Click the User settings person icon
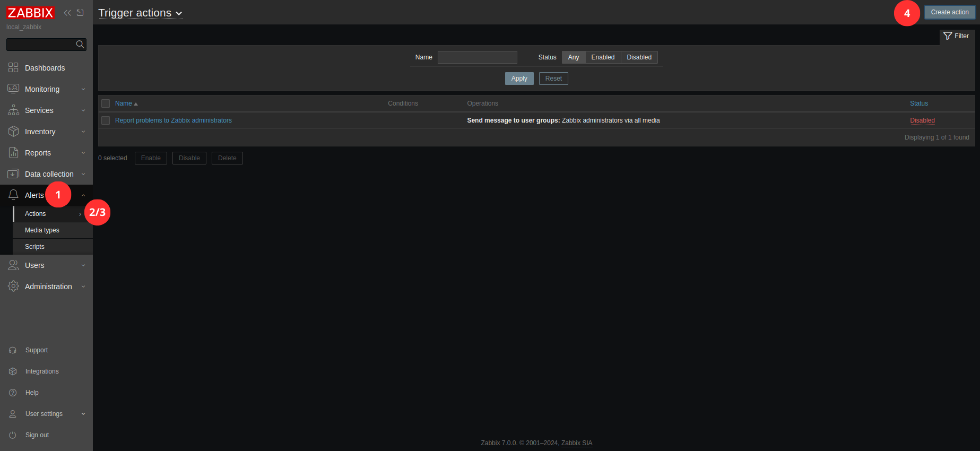 coord(13,414)
